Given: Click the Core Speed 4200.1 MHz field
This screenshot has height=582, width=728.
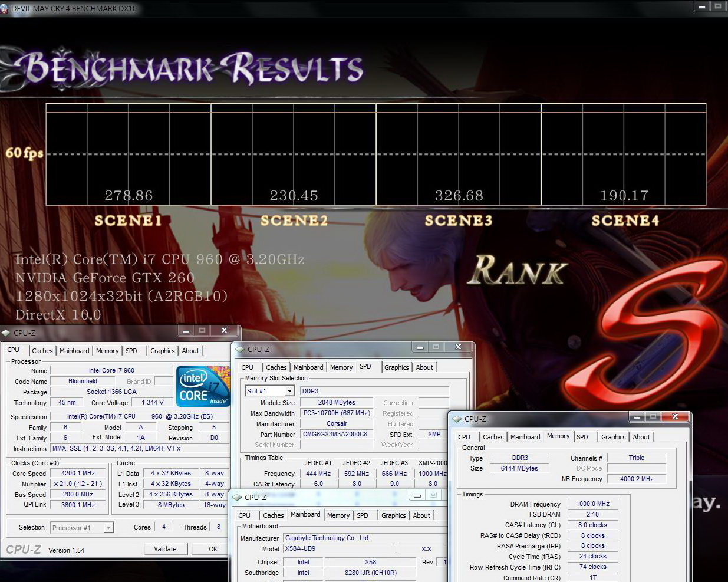Looking at the screenshot, I should coord(78,473).
